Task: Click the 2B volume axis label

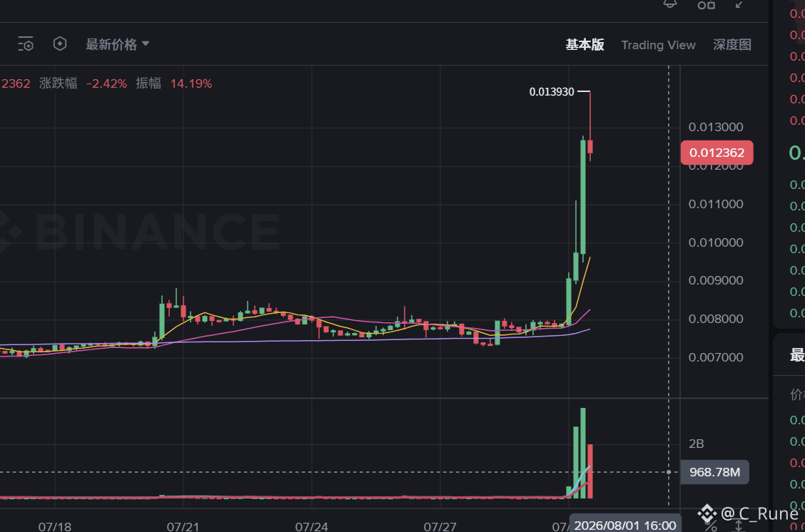Action: pyautogui.click(x=696, y=444)
